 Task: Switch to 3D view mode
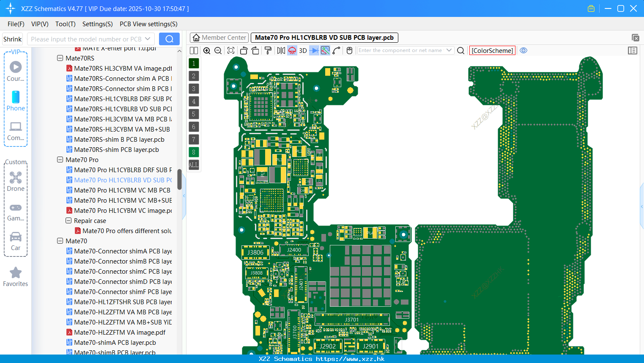(x=303, y=50)
